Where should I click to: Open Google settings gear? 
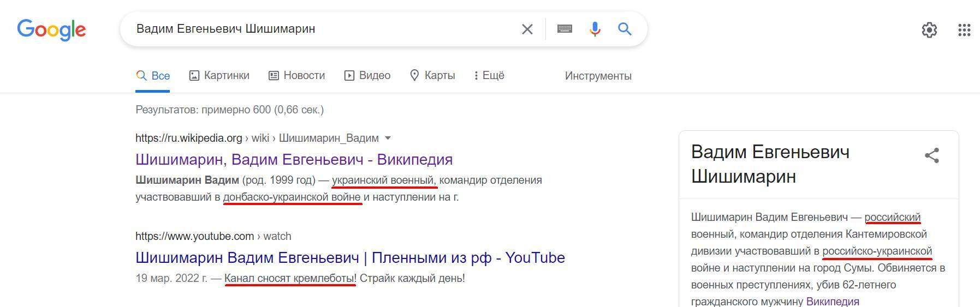[x=929, y=30]
